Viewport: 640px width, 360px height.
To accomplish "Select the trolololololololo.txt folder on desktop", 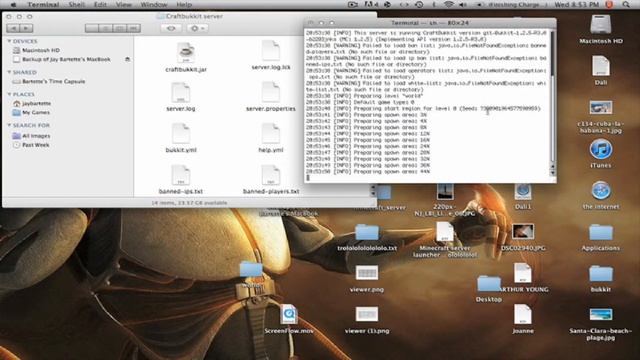I will [367, 232].
